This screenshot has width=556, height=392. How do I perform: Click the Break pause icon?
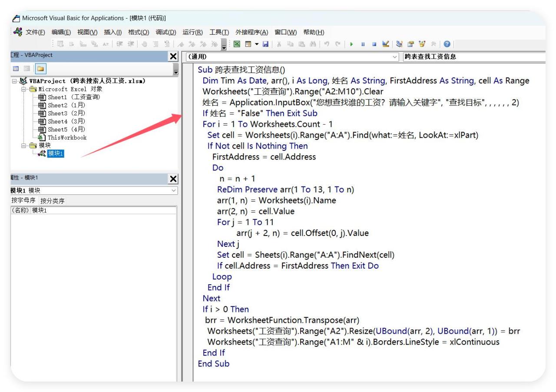click(363, 44)
